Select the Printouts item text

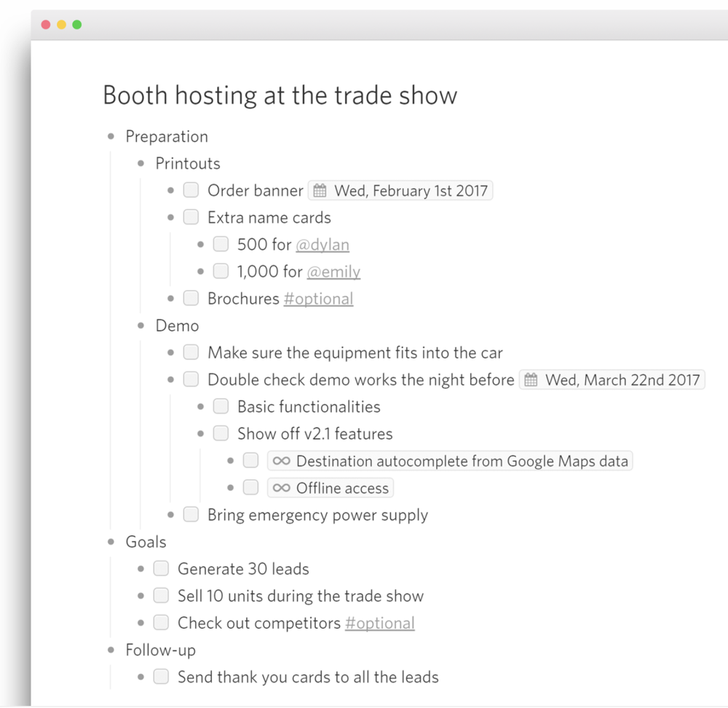(188, 164)
